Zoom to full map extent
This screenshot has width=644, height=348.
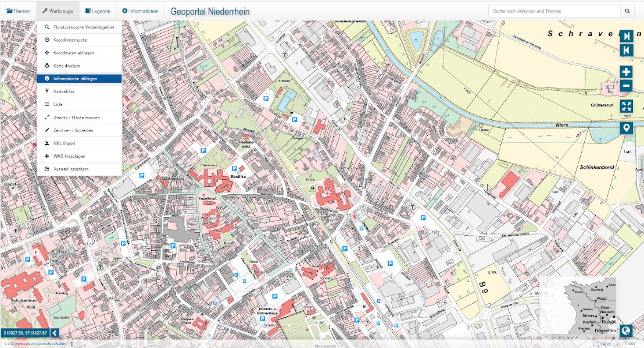coord(626,106)
